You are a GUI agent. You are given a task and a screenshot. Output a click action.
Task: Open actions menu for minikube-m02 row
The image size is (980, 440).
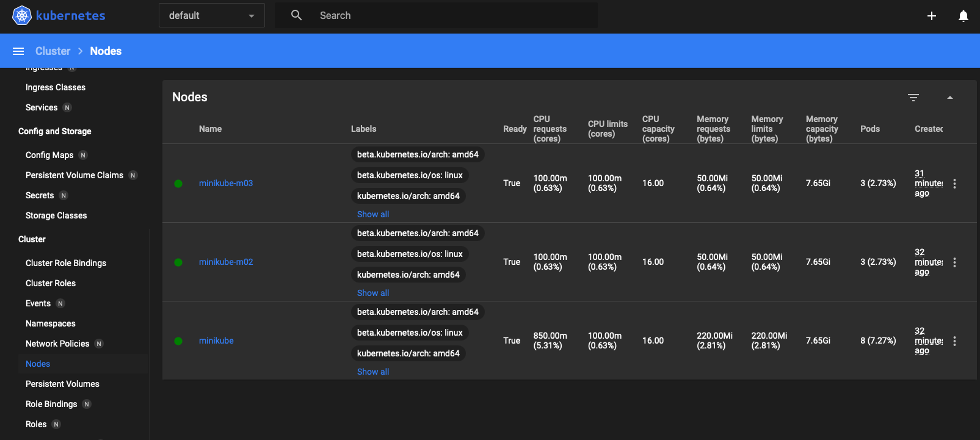tap(955, 262)
